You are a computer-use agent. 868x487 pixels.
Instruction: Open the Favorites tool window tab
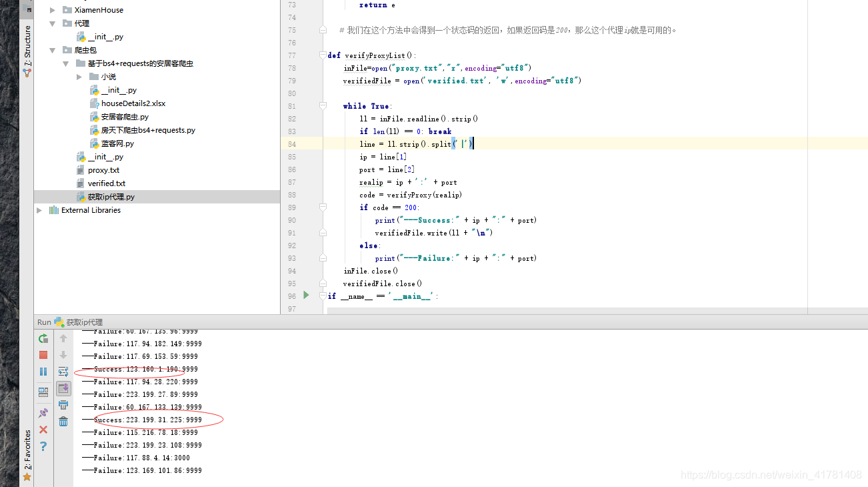(x=27, y=454)
